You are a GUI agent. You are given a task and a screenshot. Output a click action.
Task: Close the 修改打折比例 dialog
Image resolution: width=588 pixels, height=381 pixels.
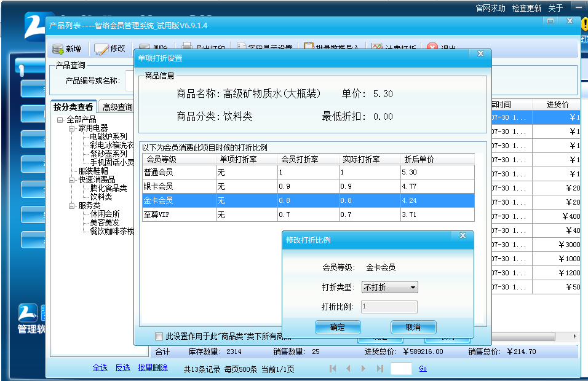pyautogui.click(x=463, y=235)
